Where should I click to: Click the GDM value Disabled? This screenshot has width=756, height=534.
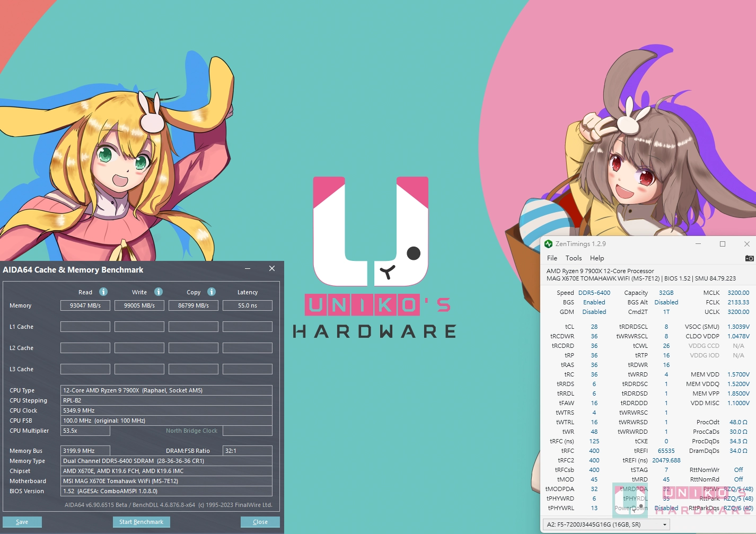(x=594, y=312)
